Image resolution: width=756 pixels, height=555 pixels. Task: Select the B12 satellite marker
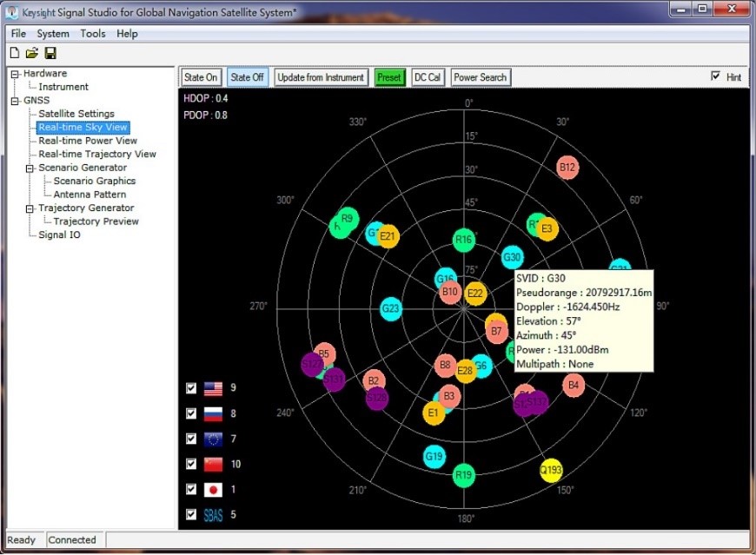pyautogui.click(x=567, y=167)
